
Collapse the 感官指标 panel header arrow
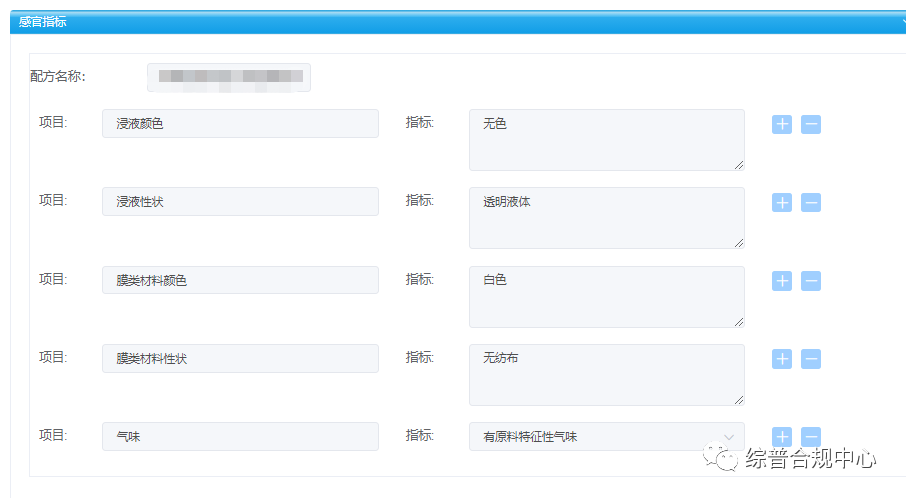coord(901,21)
